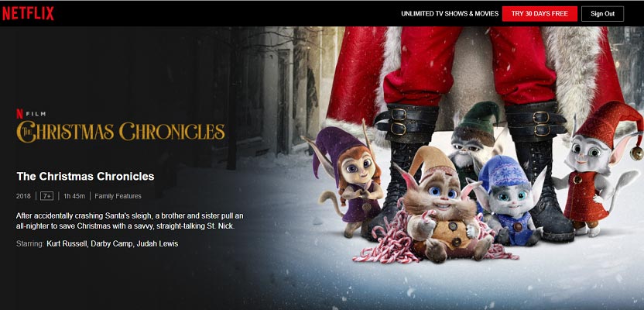This screenshot has height=310, width=644.
Task: Open the Family Features genre link
Action: pyautogui.click(x=118, y=196)
